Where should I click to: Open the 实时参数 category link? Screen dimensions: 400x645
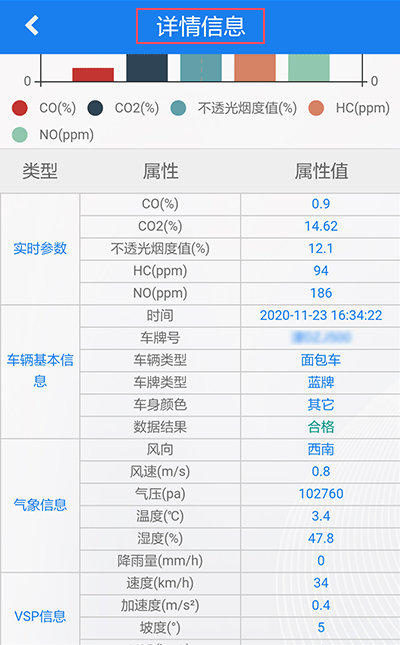coord(40,248)
